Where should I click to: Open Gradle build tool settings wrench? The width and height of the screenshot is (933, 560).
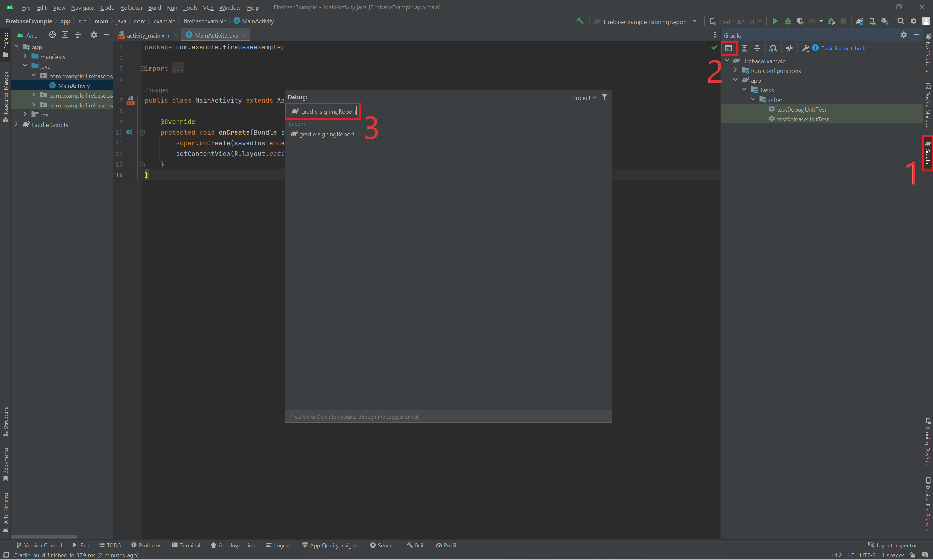pos(805,48)
